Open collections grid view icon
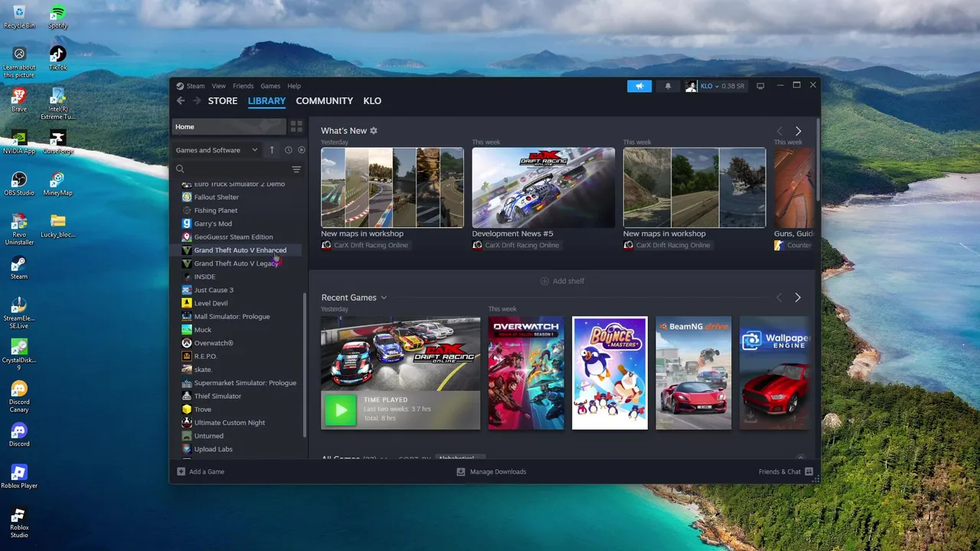 pos(296,127)
